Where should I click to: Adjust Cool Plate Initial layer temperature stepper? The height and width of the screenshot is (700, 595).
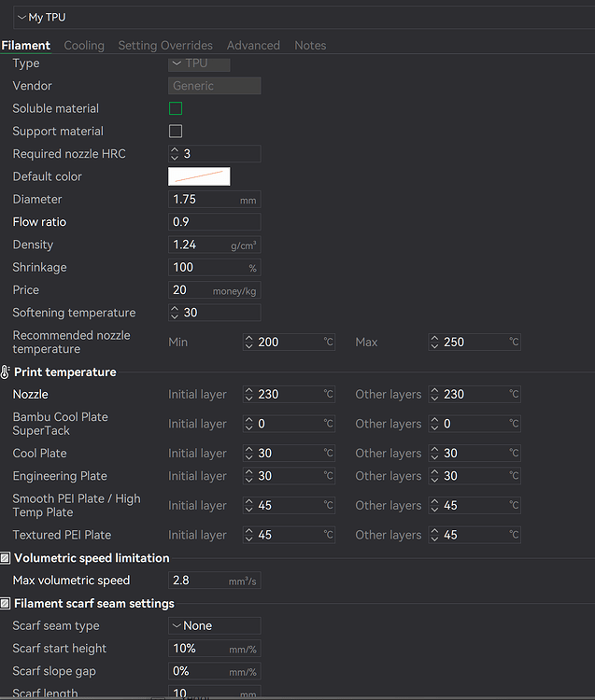click(248, 453)
